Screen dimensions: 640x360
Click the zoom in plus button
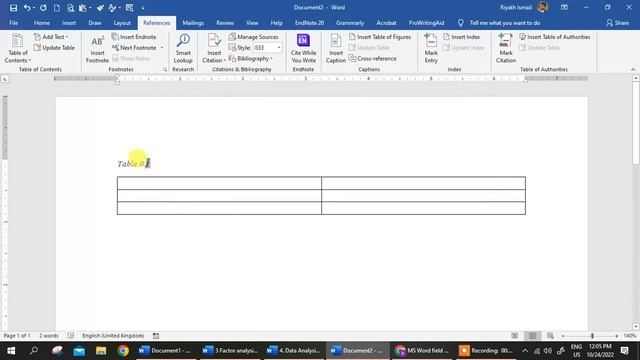pyautogui.click(x=616, y=336)
